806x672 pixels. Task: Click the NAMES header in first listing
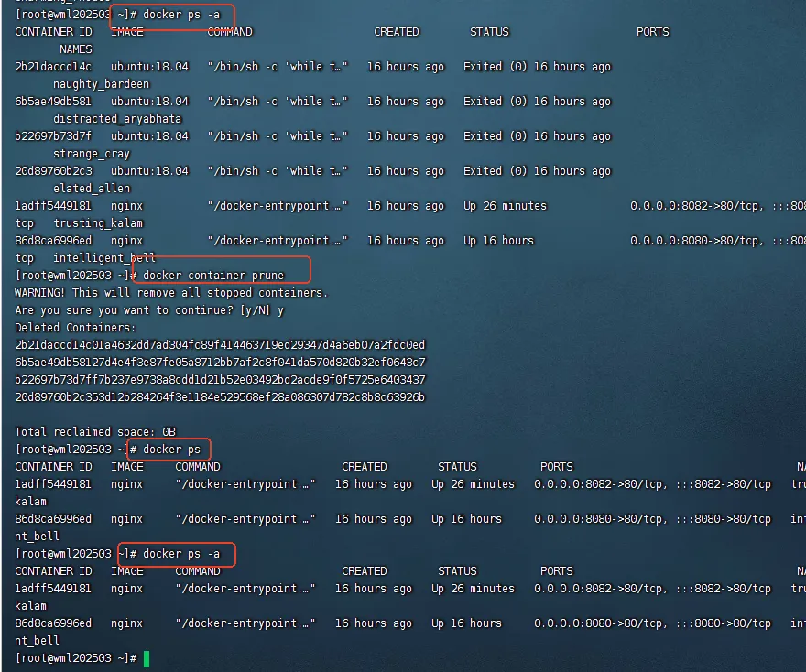click(x=76, y=49)
